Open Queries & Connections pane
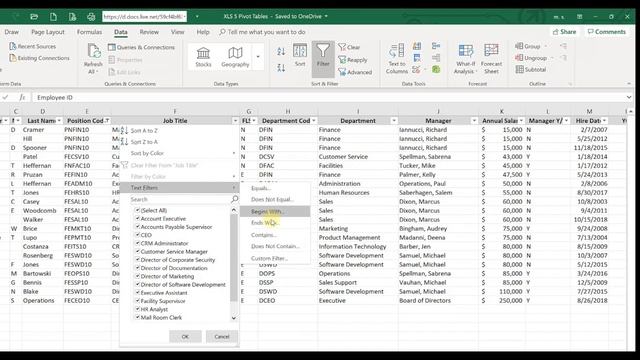Viewport: 640px width, 360px height. pyautogui.click(x=141, y=47)
